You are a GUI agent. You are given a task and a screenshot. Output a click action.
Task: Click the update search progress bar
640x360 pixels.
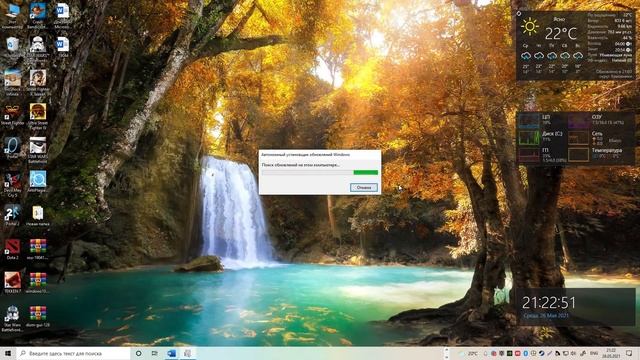(320, 173)
